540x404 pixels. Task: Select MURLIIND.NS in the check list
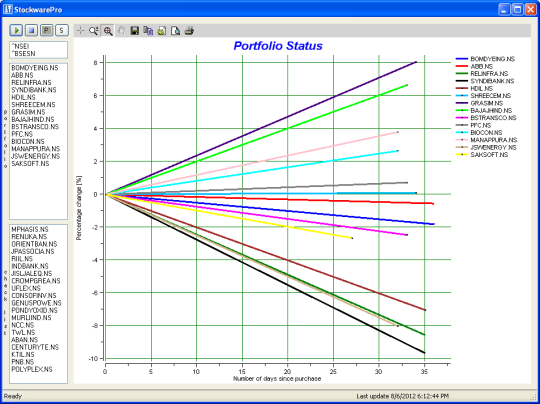coord(31,318)
